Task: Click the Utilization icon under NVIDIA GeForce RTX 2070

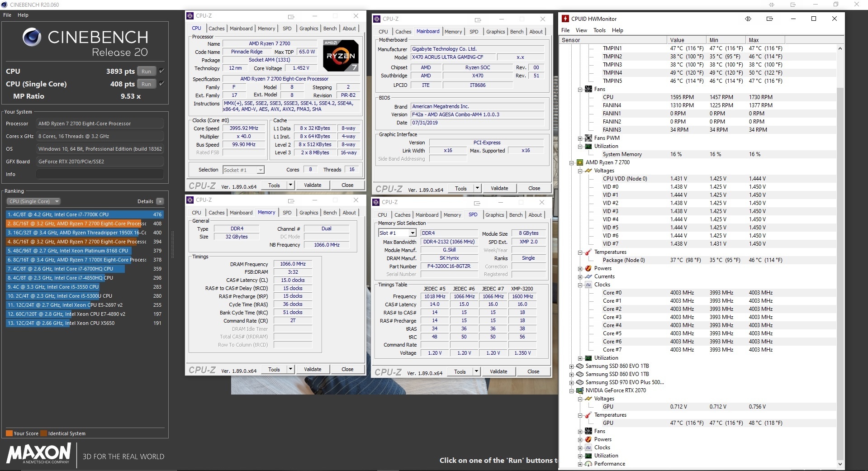Action: pos(588,456)
